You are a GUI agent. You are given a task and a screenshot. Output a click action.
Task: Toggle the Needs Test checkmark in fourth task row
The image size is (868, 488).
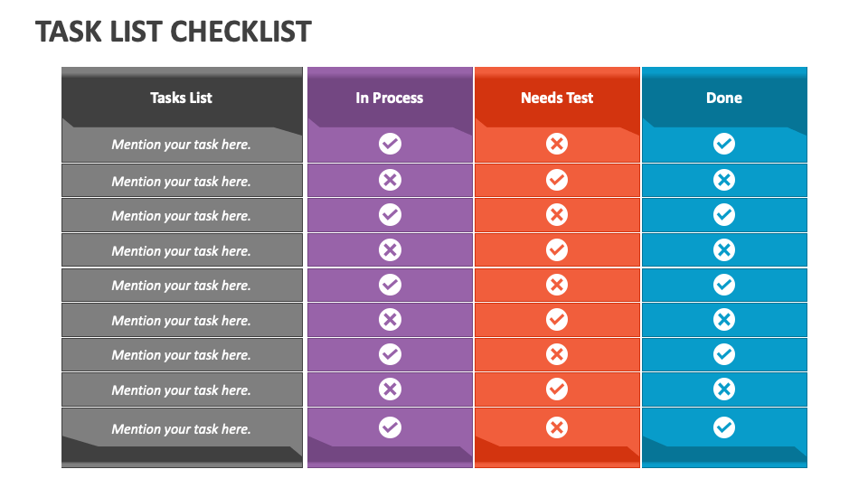557,249
